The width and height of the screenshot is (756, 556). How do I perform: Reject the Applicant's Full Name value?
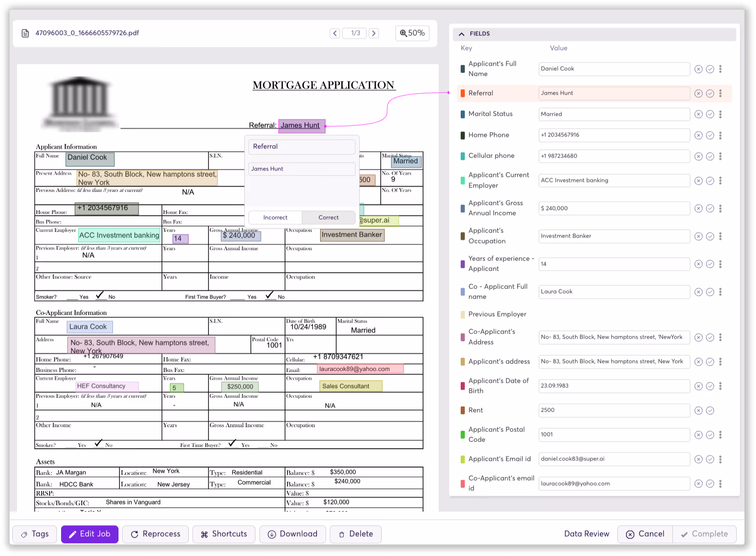pos(699,69)
